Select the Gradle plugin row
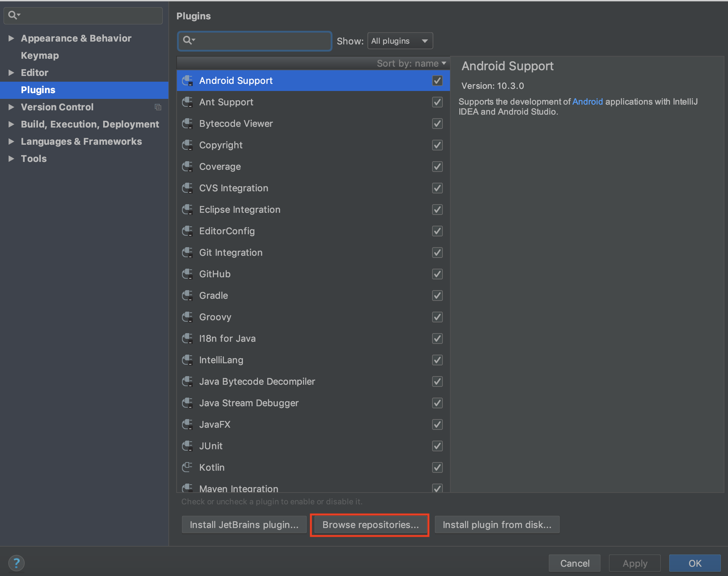 coord(313,296)
